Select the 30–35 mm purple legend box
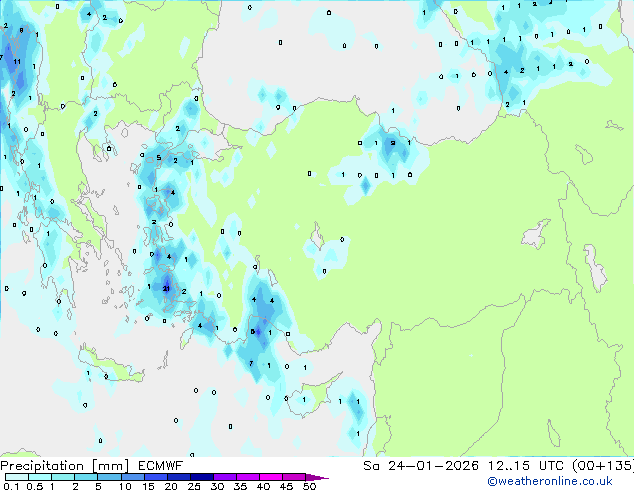Viewport: 634px width, 490px height. tap(224, 477)
